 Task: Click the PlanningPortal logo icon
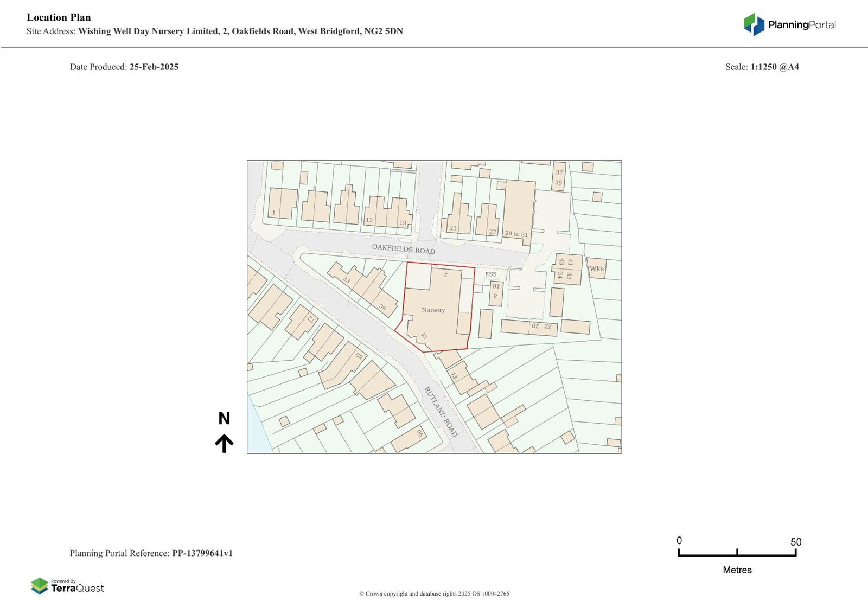tap(754, 24)
